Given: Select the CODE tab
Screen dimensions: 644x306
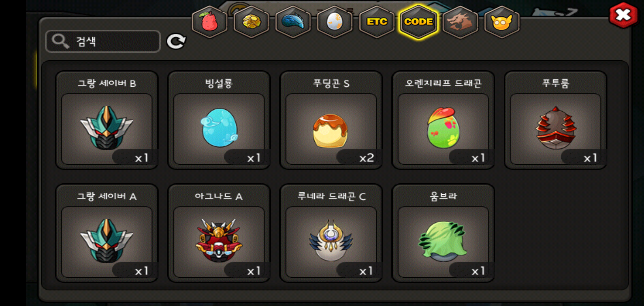Looking at the screenshot, I should pyautogui.click(x=418, y=22).
